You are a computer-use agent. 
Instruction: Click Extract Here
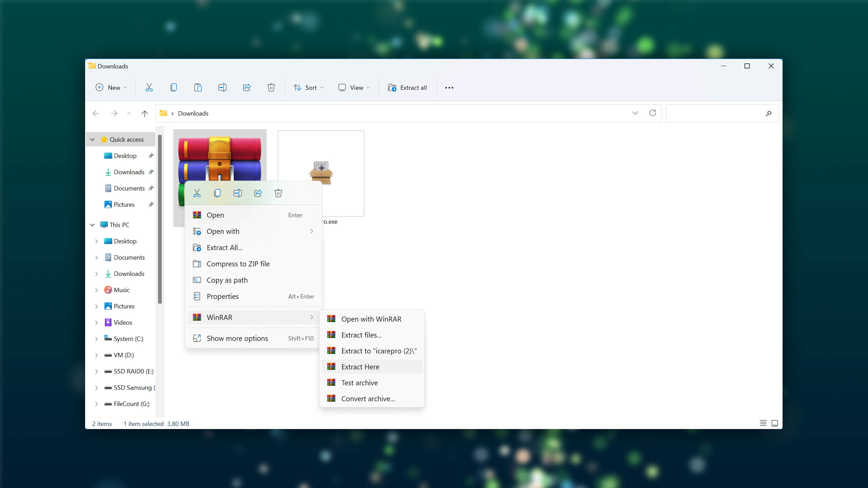coord(372,367)
